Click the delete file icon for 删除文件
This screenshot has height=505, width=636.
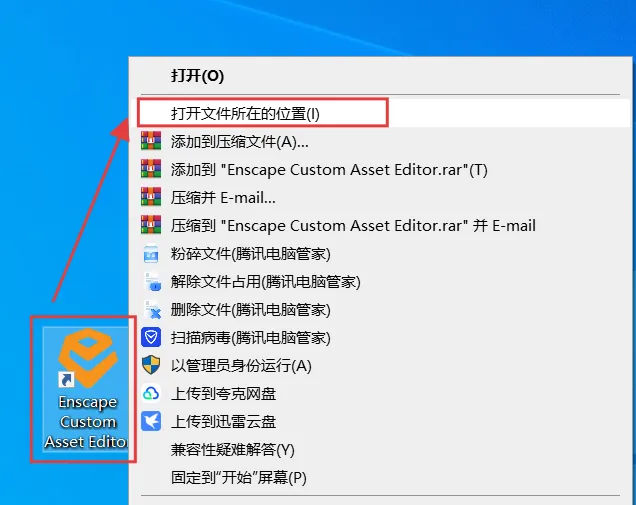[153, 309]
